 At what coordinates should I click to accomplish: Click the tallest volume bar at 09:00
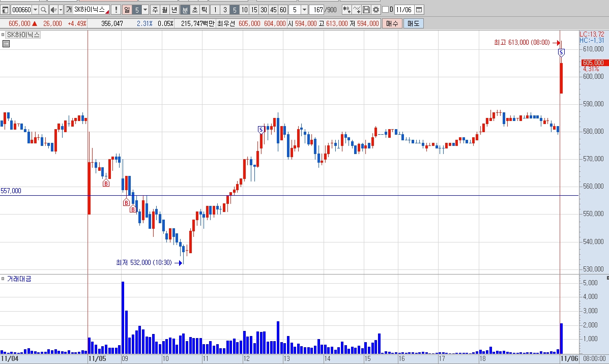(x=123, y=317)
